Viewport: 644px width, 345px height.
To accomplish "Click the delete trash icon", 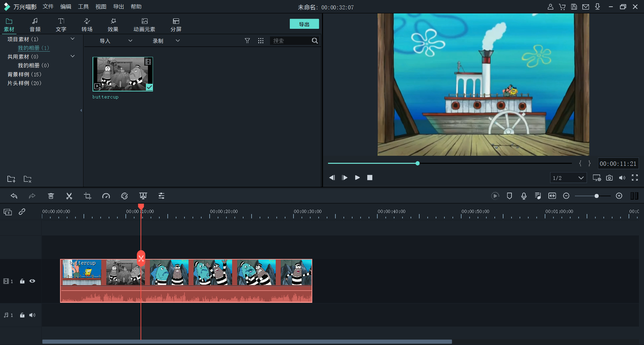I will click(51, 196).
